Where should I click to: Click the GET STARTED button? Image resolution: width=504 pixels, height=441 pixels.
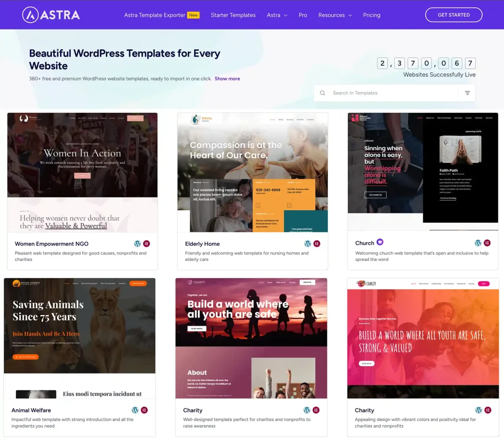[x=453, y=15]
